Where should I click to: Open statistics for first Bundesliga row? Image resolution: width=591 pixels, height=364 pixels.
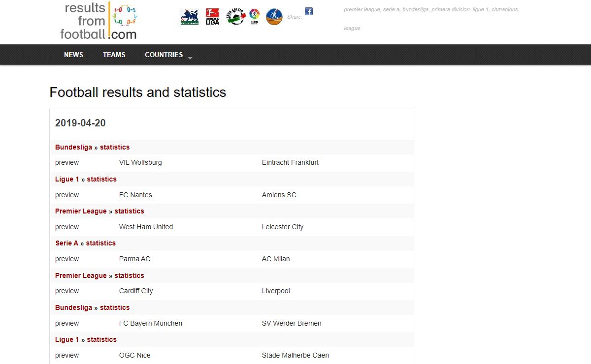pyautogui.click(x=115, y=147)
